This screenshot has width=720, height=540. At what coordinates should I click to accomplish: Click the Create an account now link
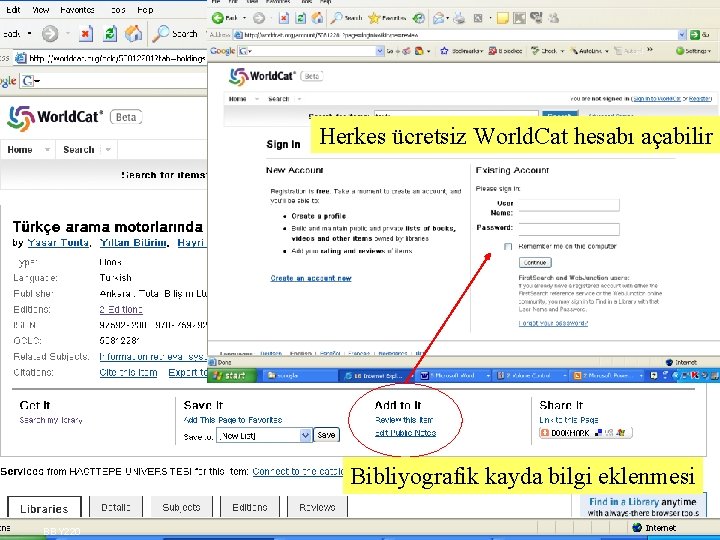311,278
